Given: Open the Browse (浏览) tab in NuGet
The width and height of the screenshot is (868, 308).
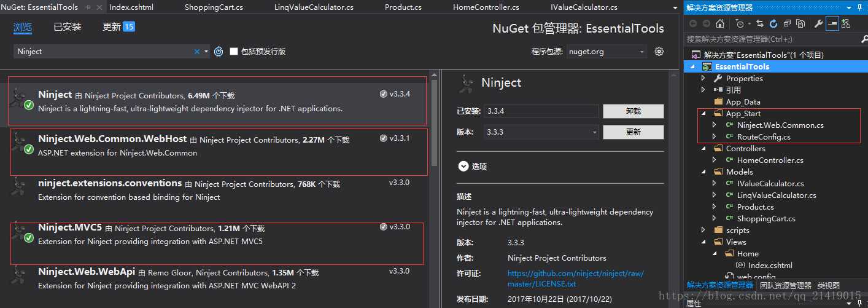Looking at the screenshot, I should (x=23, y=27).
